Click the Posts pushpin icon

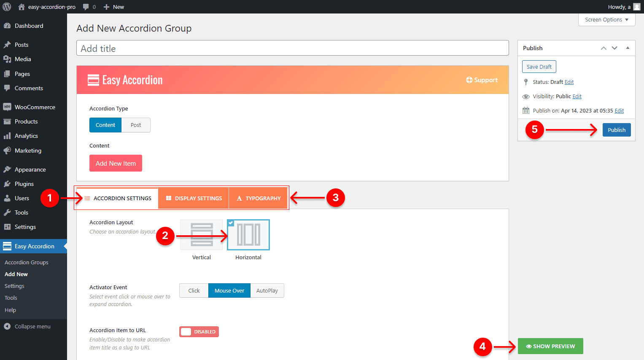click(x=7, y=45)
